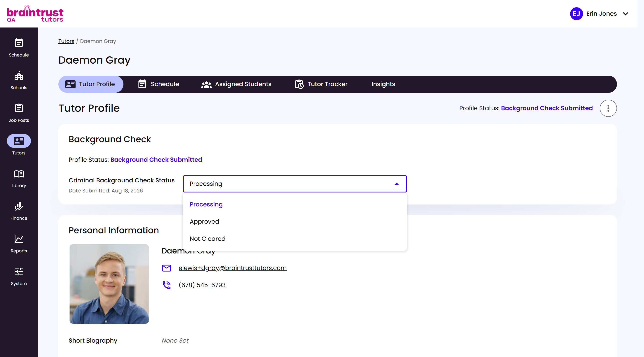The width and height of the screenshot is (644, 357).
Task: Switch to the Assigned Students tab
Action: 236,84
